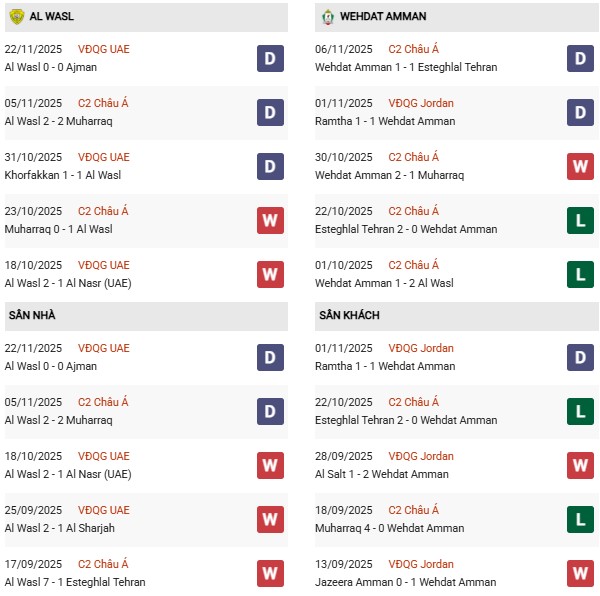Click the loss badge for Wehdat Amman 1 - 2 Al Wasl
Screen dimensions: 600x596
[x=581, y=274]
